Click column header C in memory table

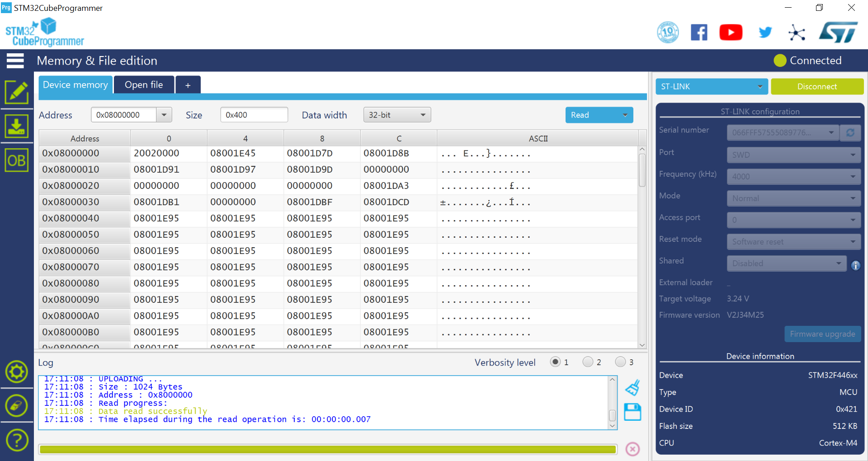pyautogui.click(x=399, y=138)
